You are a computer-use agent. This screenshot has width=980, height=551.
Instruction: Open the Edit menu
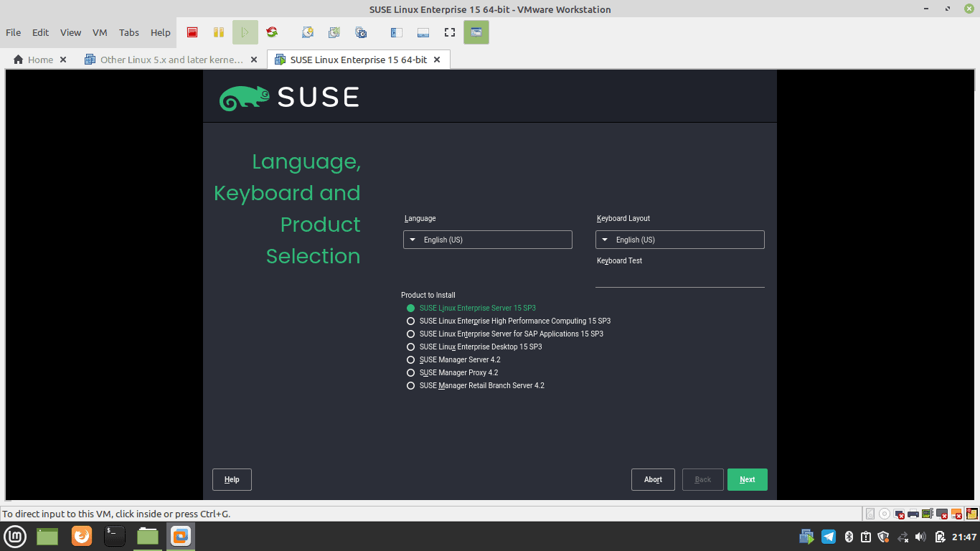[41, 32]
